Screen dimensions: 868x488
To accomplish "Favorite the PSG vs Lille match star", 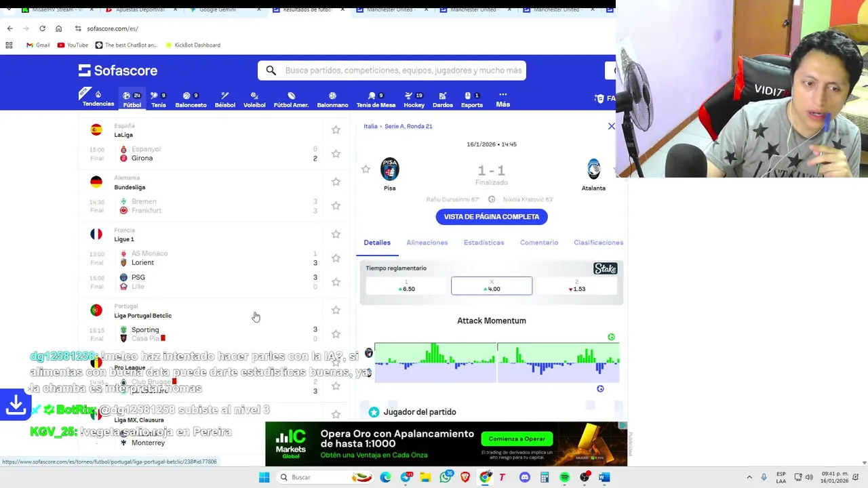I will coord(336,282).
